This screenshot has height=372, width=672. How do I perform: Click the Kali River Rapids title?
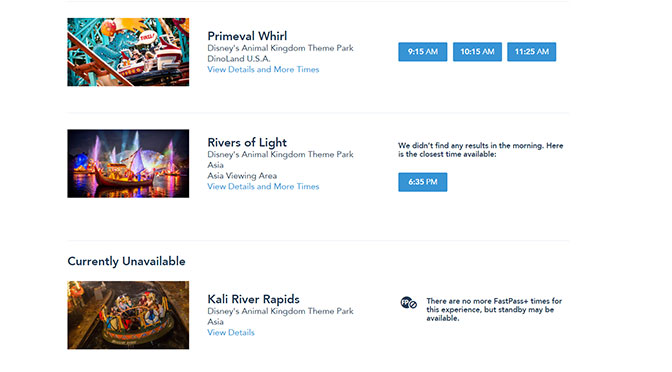pos(253,299)
